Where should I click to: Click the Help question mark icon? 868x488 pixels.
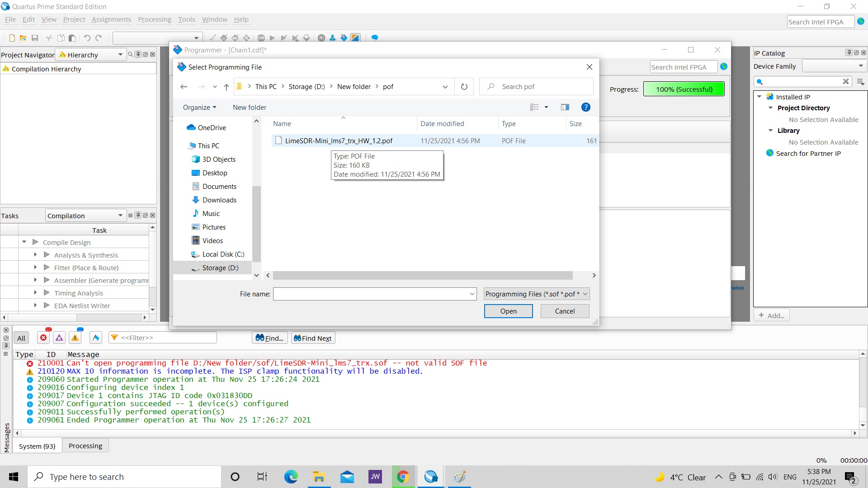coord(585,107)
